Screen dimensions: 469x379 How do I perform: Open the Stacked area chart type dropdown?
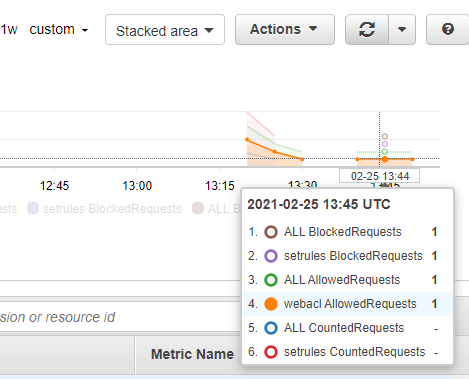pos(165,30)
